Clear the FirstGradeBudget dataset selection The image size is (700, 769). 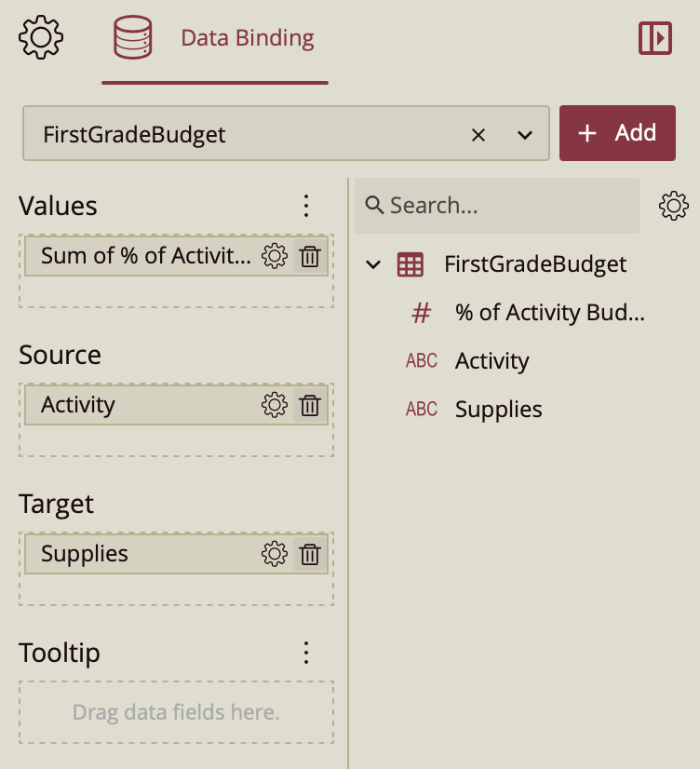coord(478,135)
